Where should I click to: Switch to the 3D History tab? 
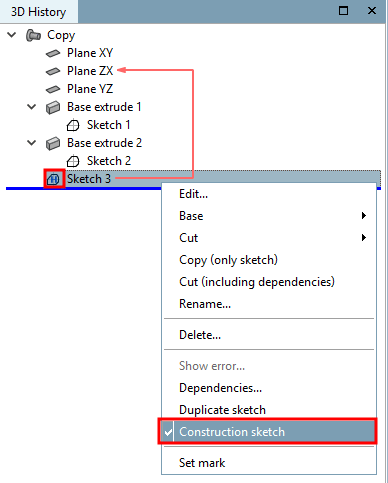pos(39,12)
